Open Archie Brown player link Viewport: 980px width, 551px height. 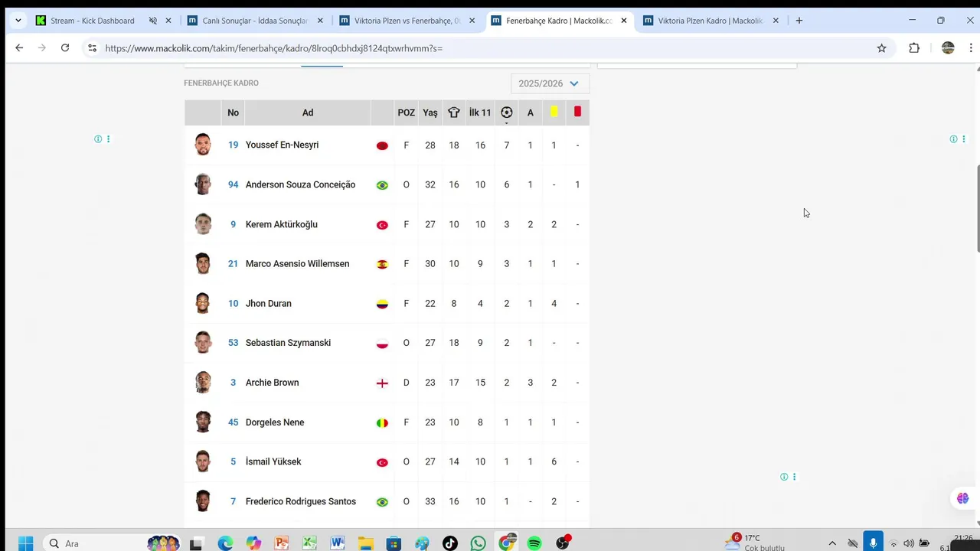pos(272,383)
